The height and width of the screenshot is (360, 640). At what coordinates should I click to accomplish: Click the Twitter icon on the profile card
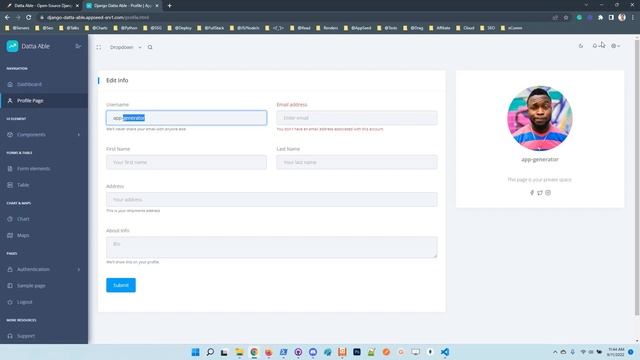tap(540, 193)
